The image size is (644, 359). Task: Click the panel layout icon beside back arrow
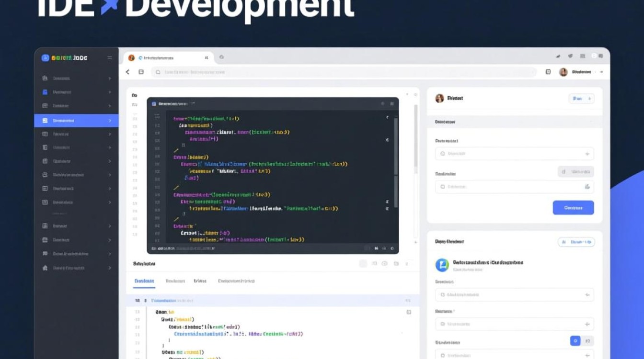coord(141,72)
